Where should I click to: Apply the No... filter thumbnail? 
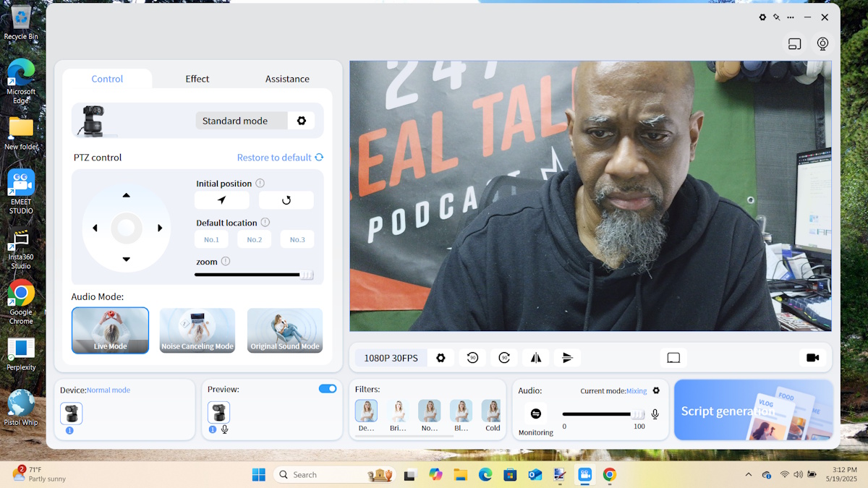(x=430, y=411)
